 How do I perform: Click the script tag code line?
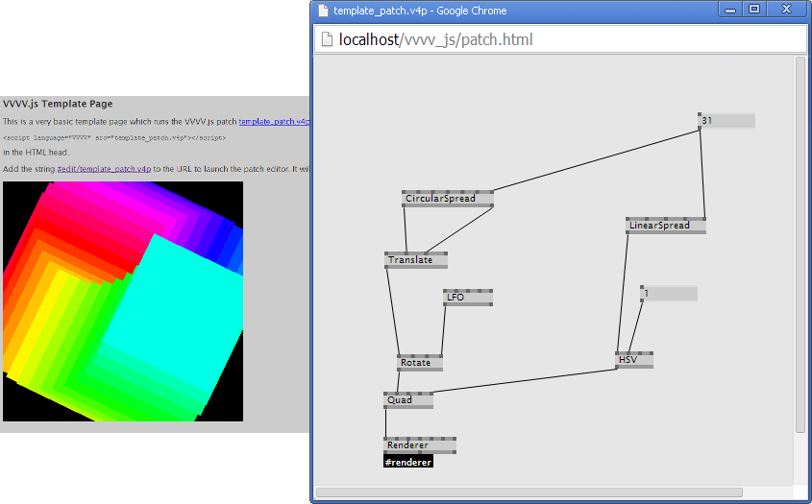point(114,137)
